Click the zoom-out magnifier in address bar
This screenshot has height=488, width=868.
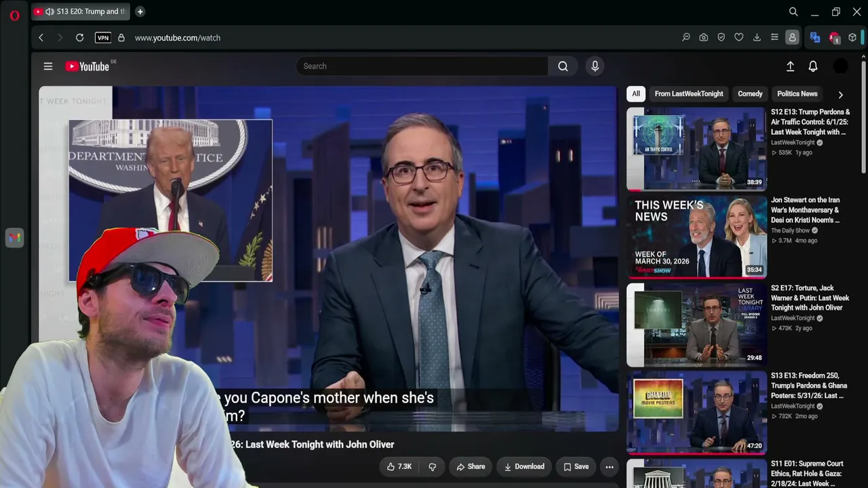tap(686, 38)
